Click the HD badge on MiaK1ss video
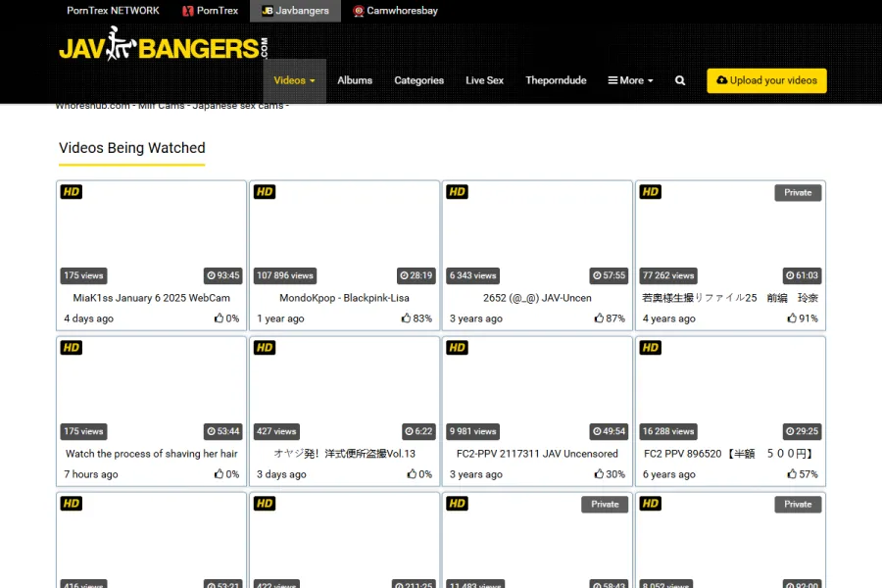The width and height of the screenshot is (882, 588). pyautogui.click(x=72, y=192)
